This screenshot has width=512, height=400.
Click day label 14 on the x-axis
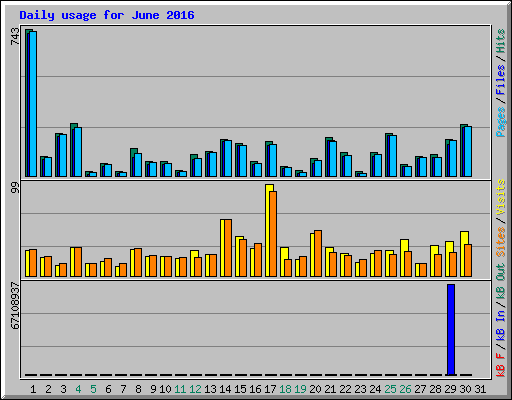point(225,389)
